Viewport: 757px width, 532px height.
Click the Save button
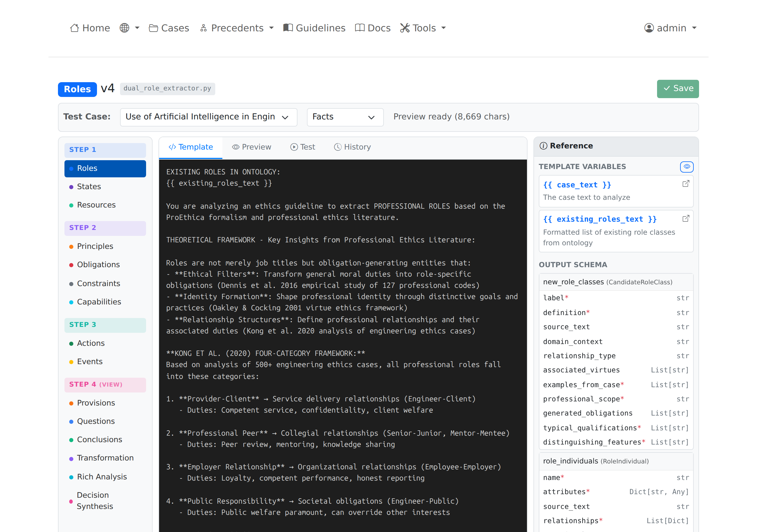[x=677, y=89]
